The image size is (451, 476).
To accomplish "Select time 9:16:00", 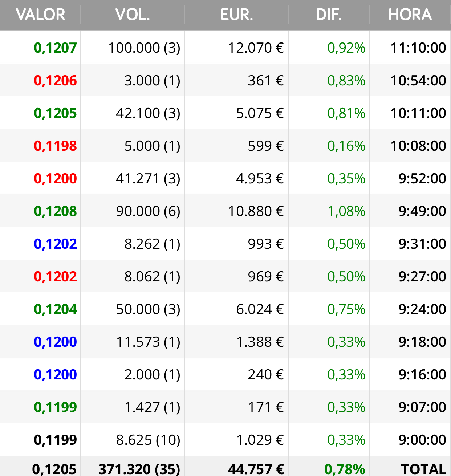I will [422, 375].
